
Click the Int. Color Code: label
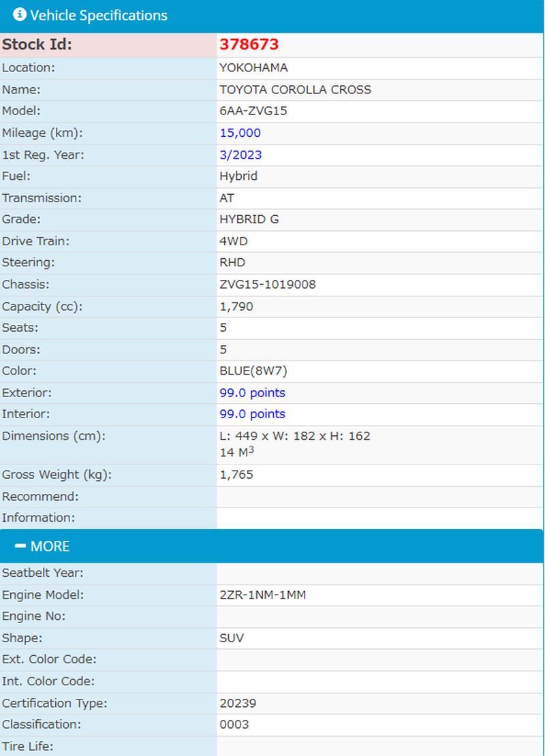point(48,681)
